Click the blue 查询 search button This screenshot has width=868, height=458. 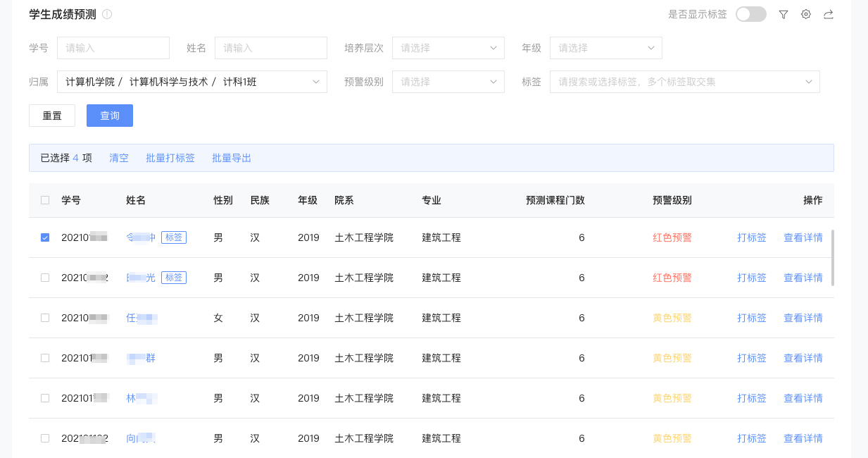(x=110, y=116)
